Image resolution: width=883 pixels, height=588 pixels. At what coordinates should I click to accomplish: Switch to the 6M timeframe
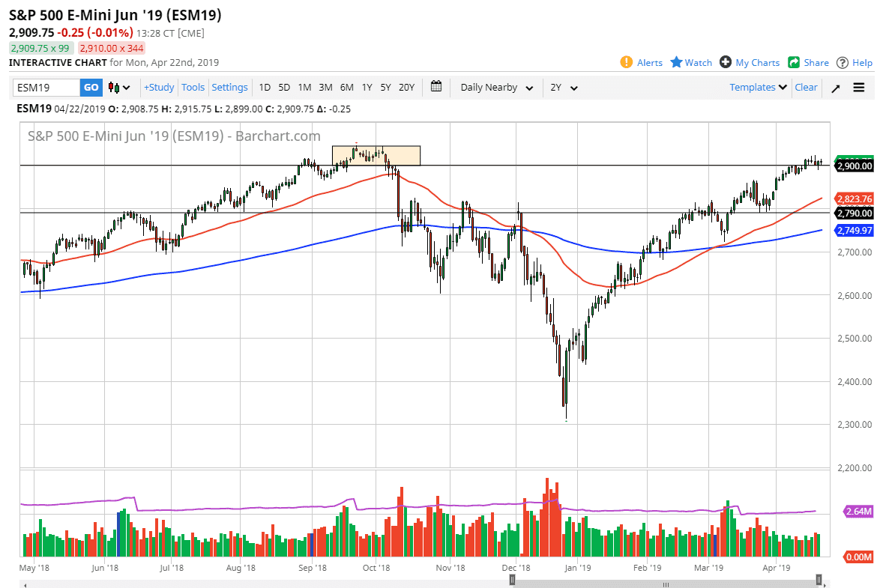[346, 88]
